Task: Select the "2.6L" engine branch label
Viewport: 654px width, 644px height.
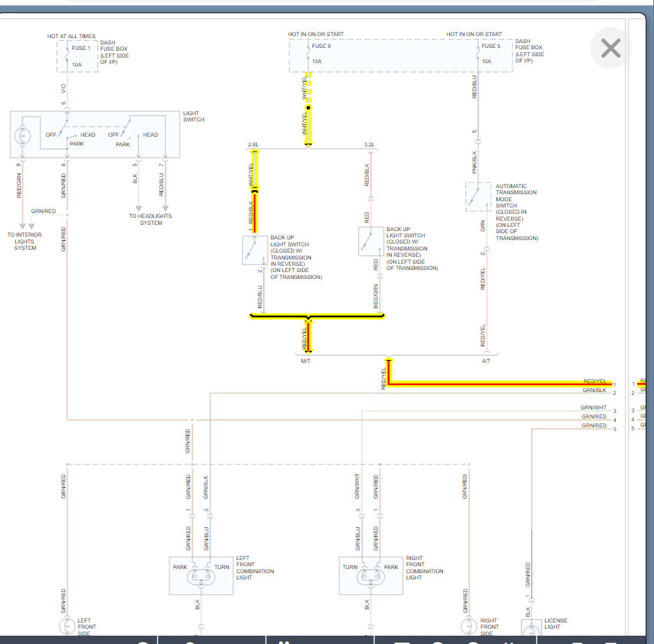Action: tap(253, 144)
